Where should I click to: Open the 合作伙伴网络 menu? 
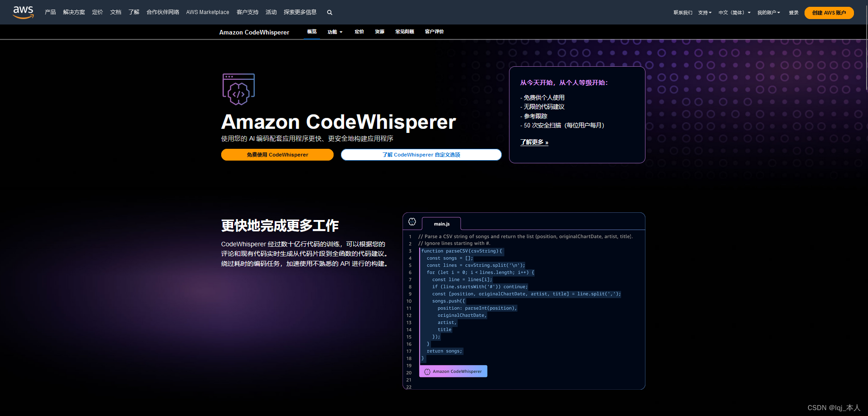point(163,12)
